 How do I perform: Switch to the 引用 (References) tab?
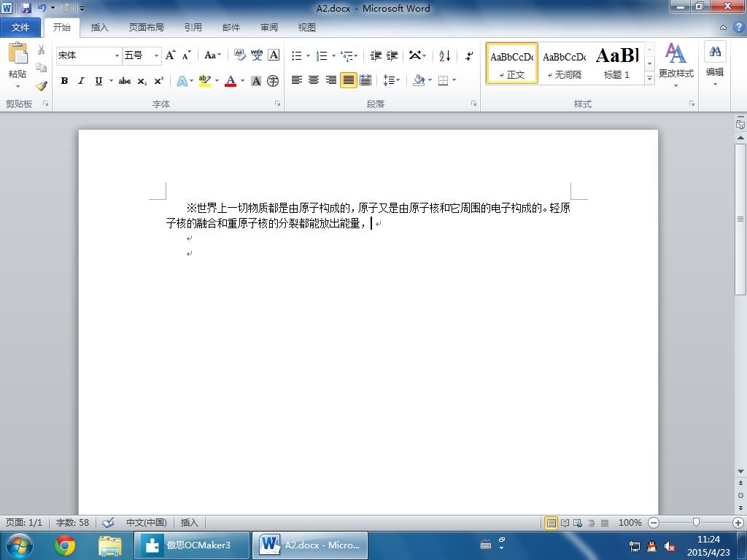pos(193,28)
